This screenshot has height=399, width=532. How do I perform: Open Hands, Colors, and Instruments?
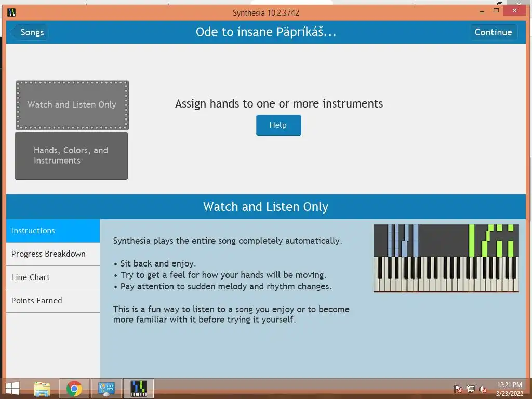(x=71, y=156)
